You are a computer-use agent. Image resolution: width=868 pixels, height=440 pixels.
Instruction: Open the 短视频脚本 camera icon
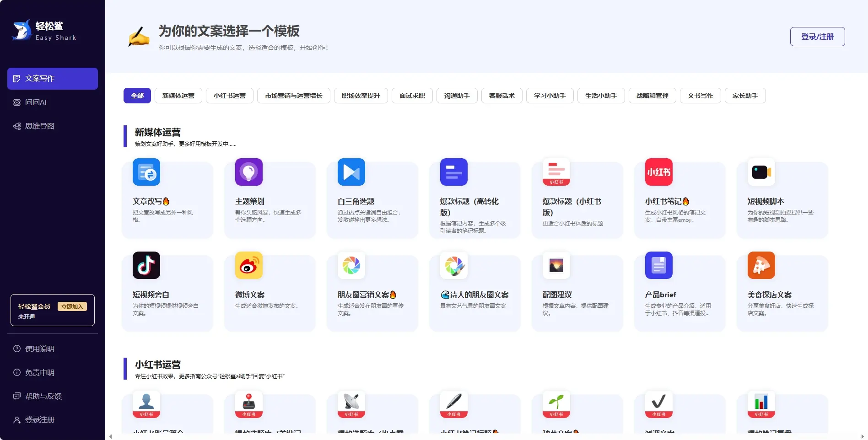761,172
